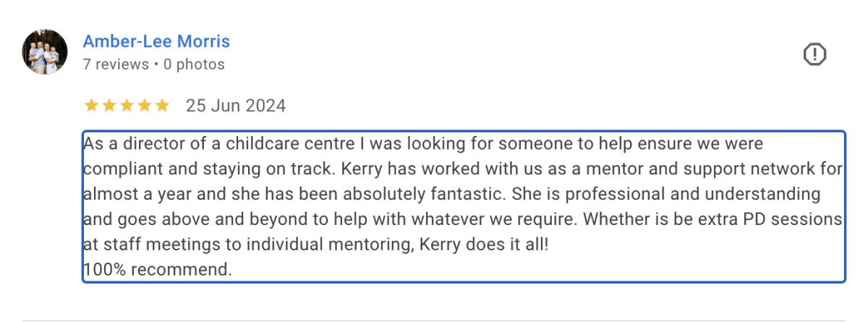The width and height of the screenshot is (868, 322).
Task: Click the line starting "at staff meetings"
Action: pos(316,245)
